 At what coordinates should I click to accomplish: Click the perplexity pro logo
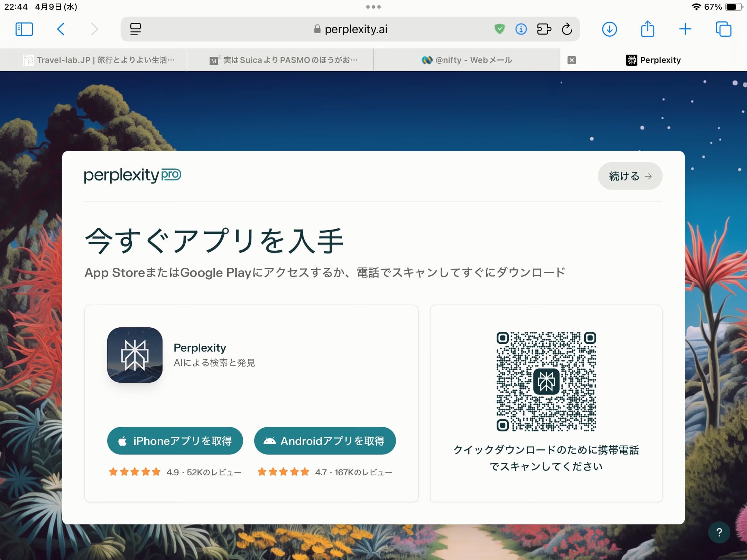click(x=132, y=175)
